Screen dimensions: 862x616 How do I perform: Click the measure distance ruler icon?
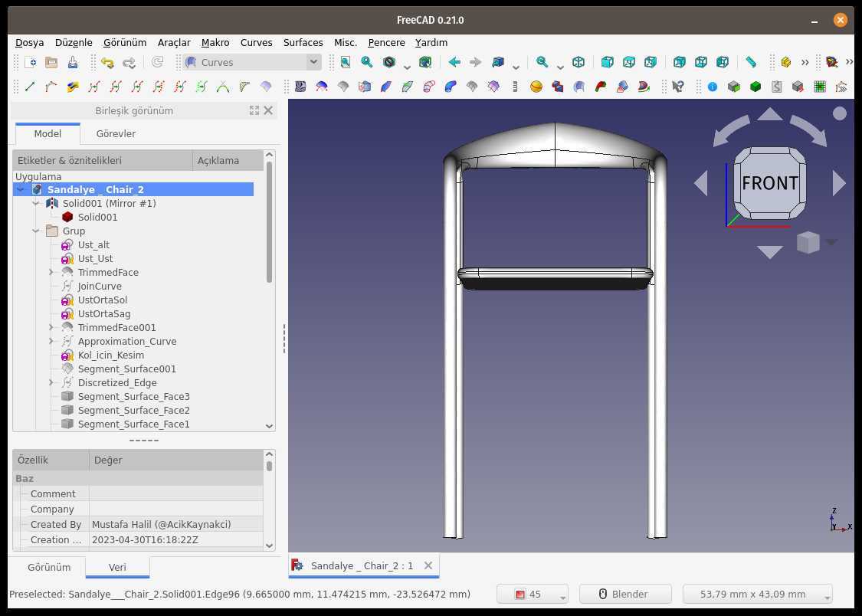click(750, 62)
